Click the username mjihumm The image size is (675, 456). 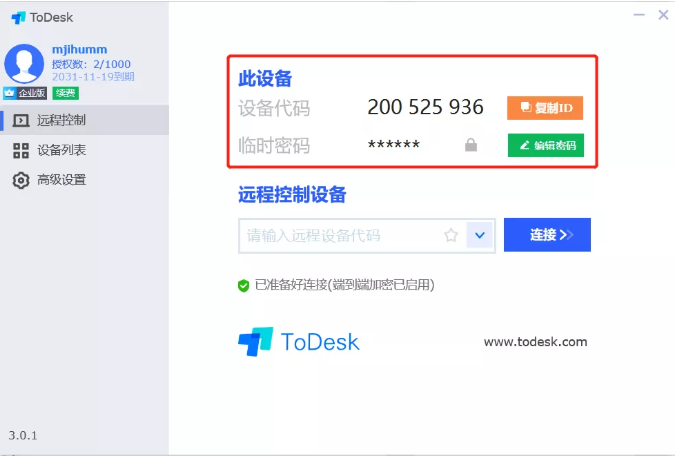(x=79, y=49)
